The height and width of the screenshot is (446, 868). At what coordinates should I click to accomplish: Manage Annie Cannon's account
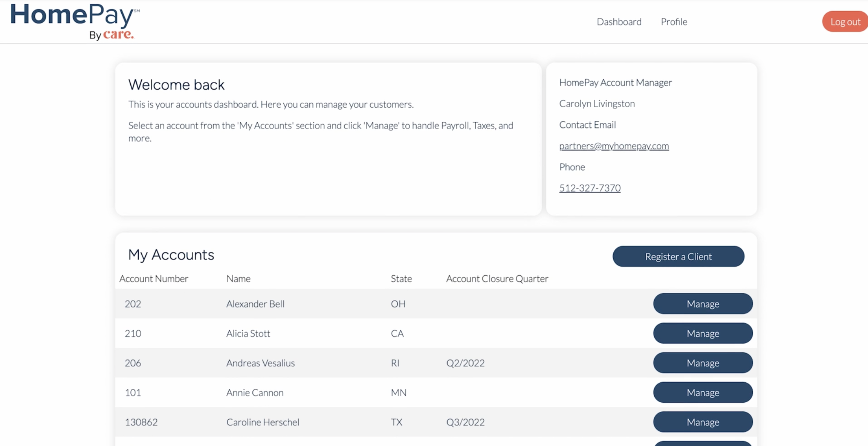(x=703, y=392)
